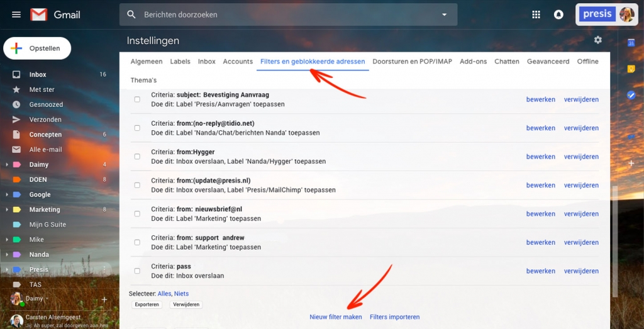Switch to Doorsturen en POP/IMAP tab
The image size is (644, 329).
coord(413,62)
